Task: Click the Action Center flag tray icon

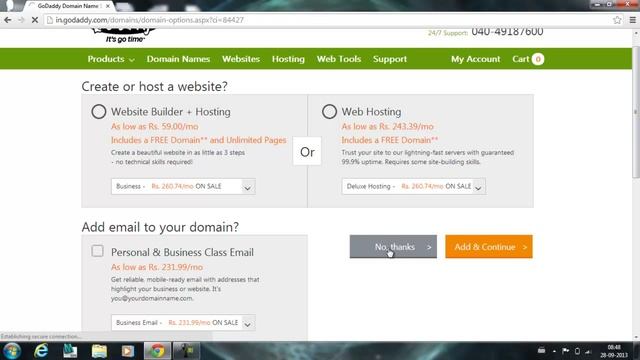Action: (566, 351)
